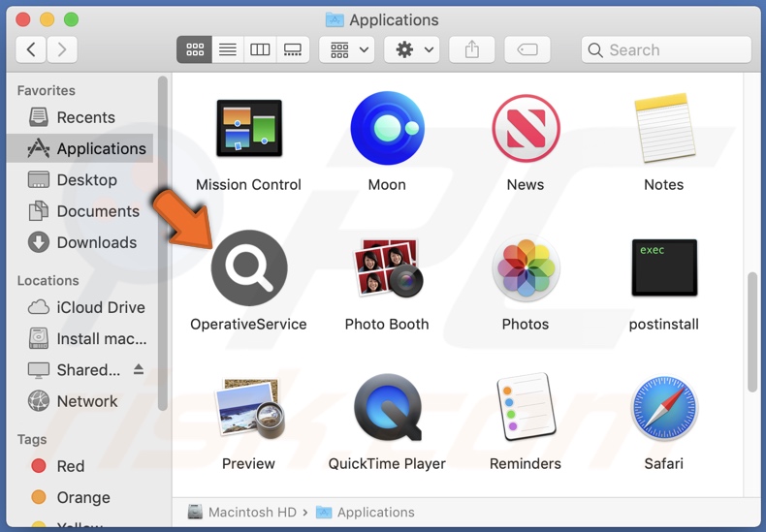Screen dimensions: 766x532
Task: Switch to icon view
Action: tap(195, 49)
